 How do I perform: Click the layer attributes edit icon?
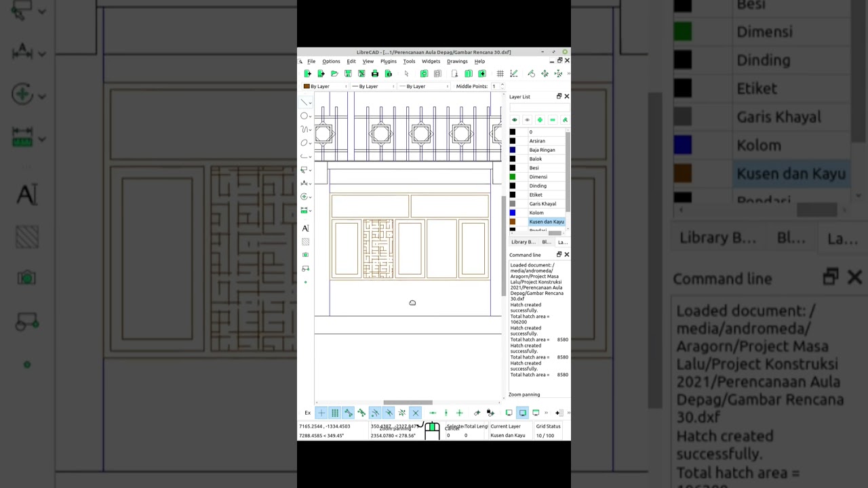pos(565,120)
